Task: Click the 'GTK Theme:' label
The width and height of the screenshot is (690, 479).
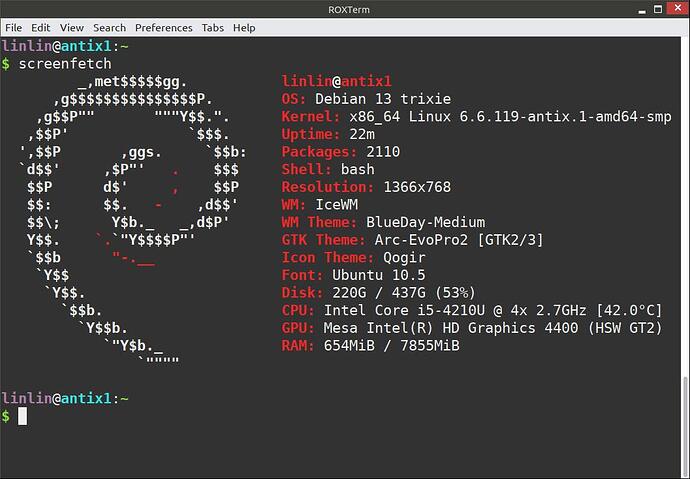Action: (323, 240)
